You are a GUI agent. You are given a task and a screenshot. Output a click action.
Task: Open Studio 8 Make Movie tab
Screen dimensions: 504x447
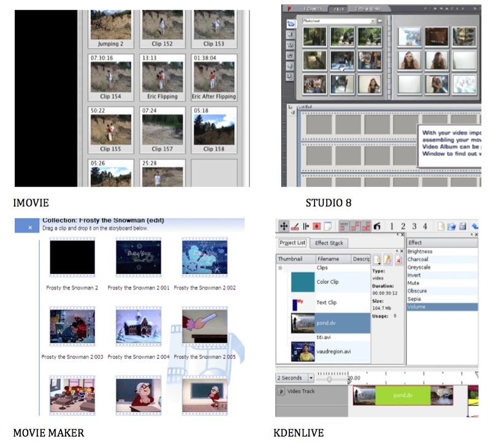click(x=367, y=9)
